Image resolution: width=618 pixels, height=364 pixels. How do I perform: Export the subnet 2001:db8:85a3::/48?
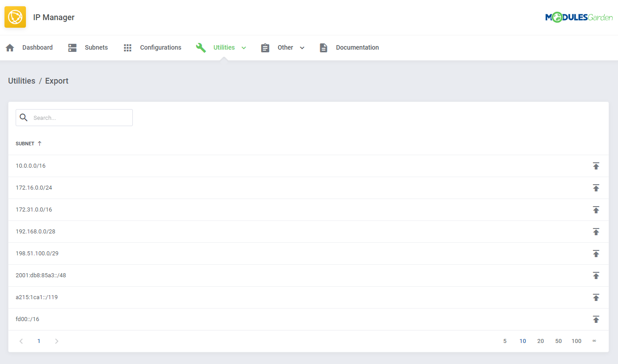click(596, 275)
